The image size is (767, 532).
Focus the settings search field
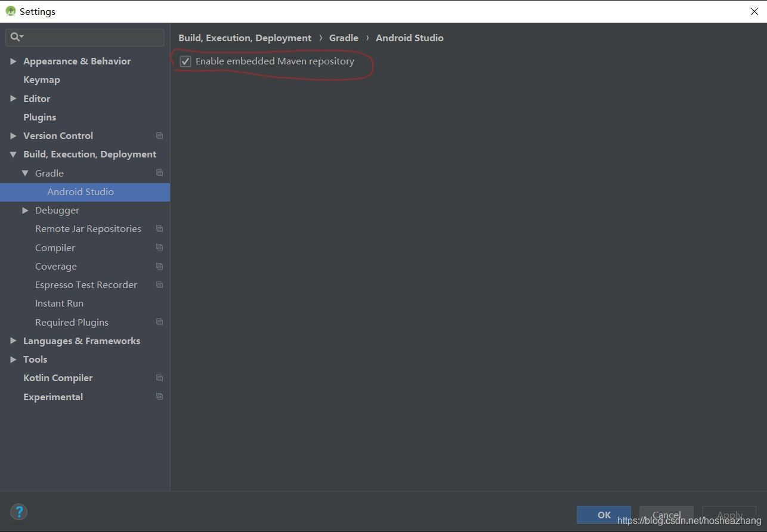coord(85,37)
